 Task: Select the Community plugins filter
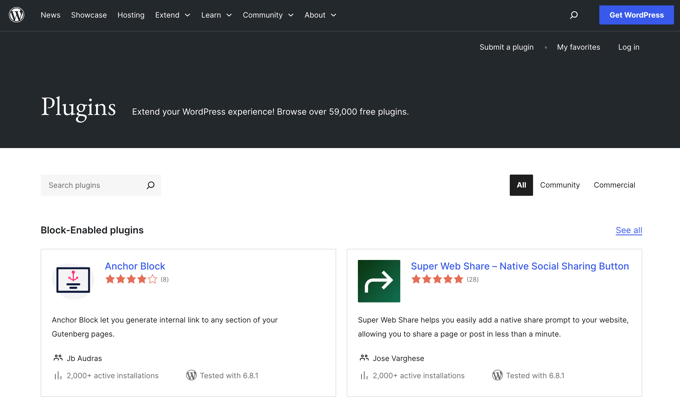tap(560, 185)
